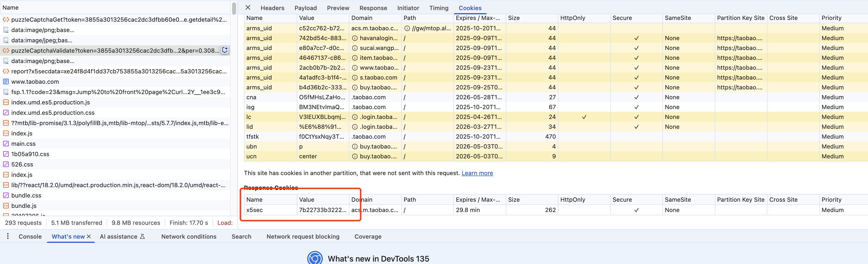Image resolution: width=868 pixels, height=264 pixels.
Task: Click the info icon beside the s.taobao.com domain
Action: coord(355,77)
